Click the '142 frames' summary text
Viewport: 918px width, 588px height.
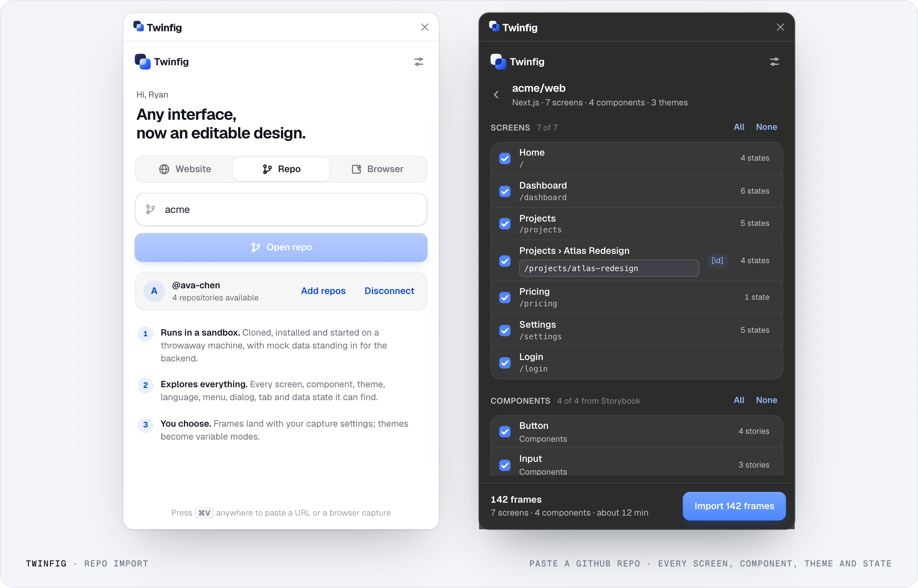[516, 499]
